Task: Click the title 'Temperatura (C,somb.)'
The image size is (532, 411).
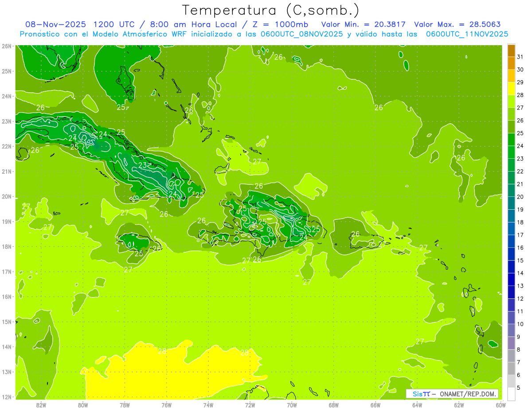Action: click(x=270, y=10)
